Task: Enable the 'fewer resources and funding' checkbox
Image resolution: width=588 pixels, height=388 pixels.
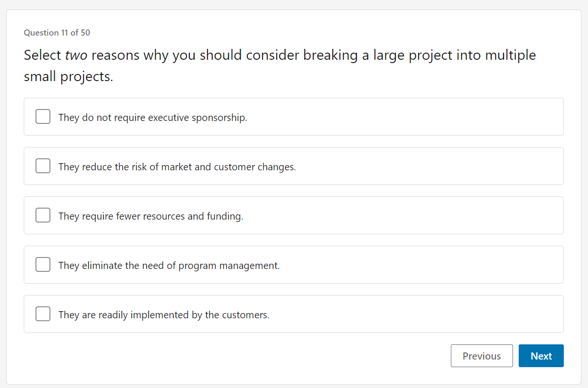Action: coord(43,215)
